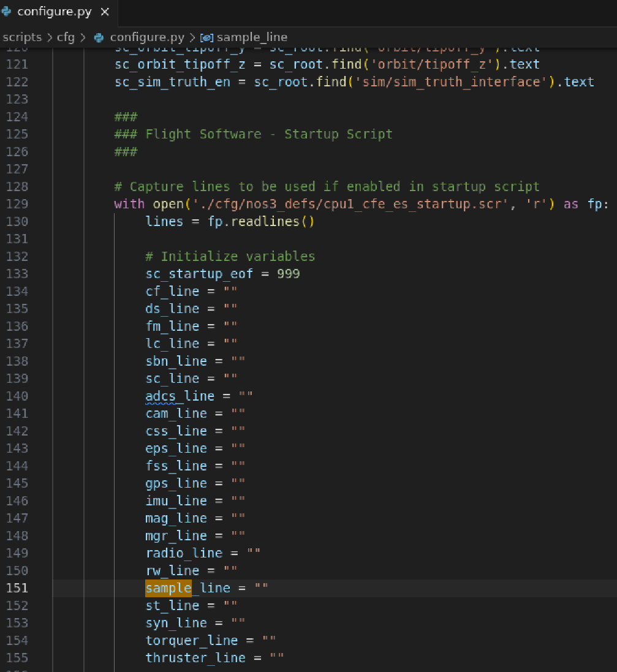Click line number 121 in the gutter
The width and height of the screenshot is (617, 672).
17,64
